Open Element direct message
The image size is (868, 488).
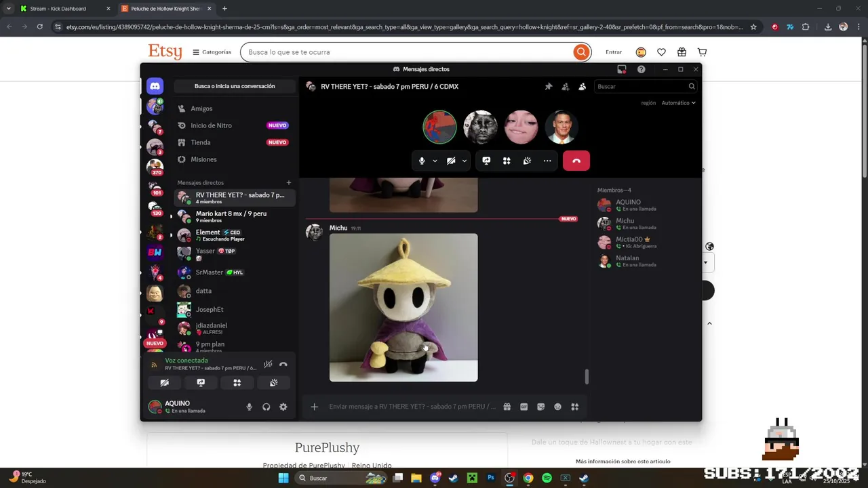click(x=235, y=235)
